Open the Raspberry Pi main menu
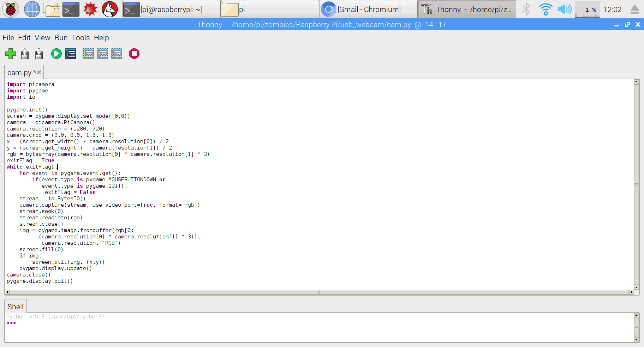This screenshot has width=644, height=347. tap(11, 9)
